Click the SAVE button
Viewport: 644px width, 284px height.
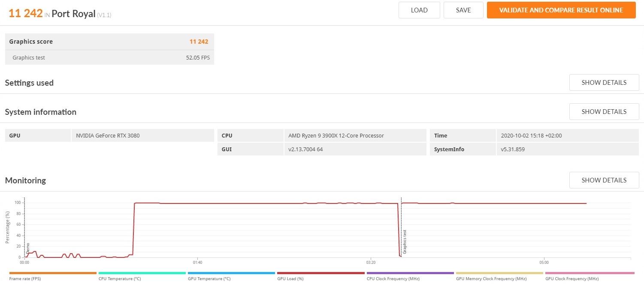(463, 10)
